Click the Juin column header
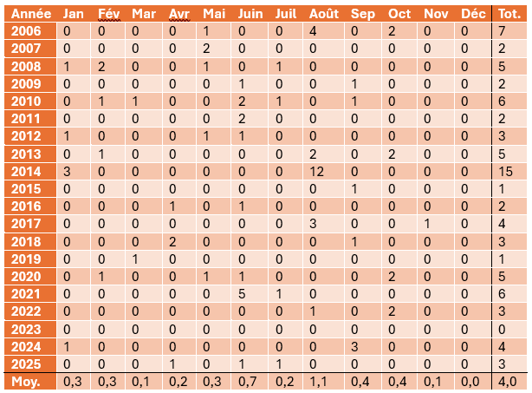 coord(250,14)
